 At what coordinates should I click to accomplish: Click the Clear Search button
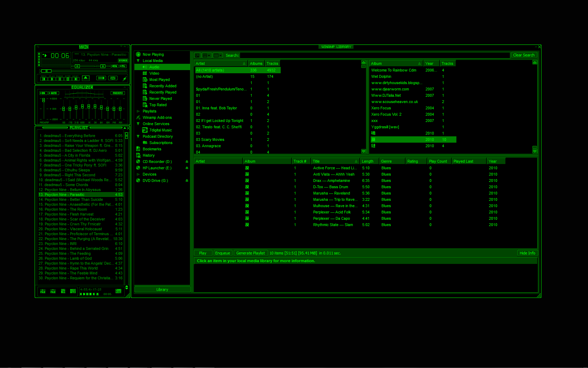click(x=524, y=55)
